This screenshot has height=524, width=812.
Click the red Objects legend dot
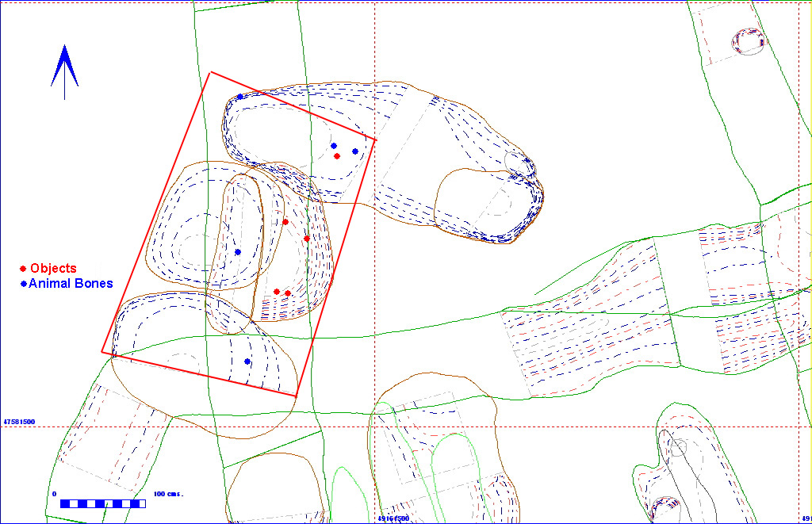point(24,269)
